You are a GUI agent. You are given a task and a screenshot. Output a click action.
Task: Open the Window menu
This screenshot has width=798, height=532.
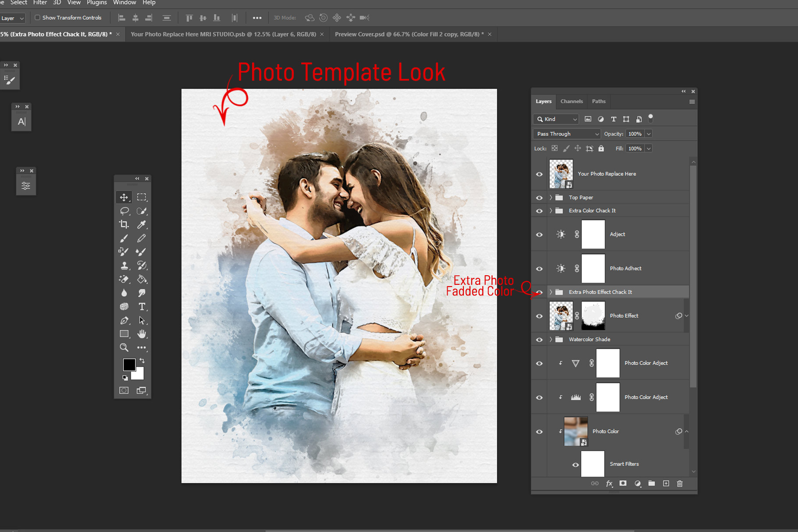125,3
